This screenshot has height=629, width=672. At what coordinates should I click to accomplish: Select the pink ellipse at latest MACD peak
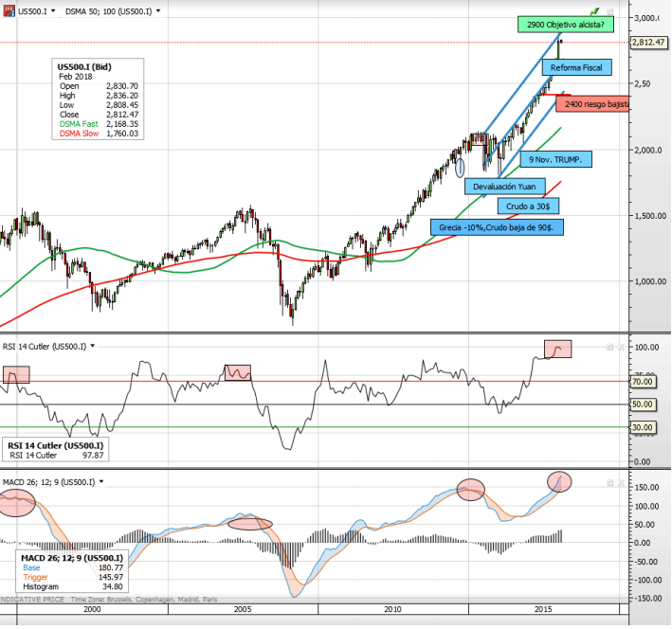[x=559, y=481]
